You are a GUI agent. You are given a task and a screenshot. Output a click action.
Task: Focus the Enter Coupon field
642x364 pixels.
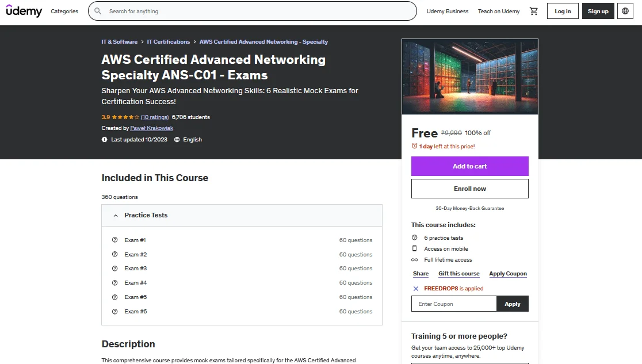[454, 304]
